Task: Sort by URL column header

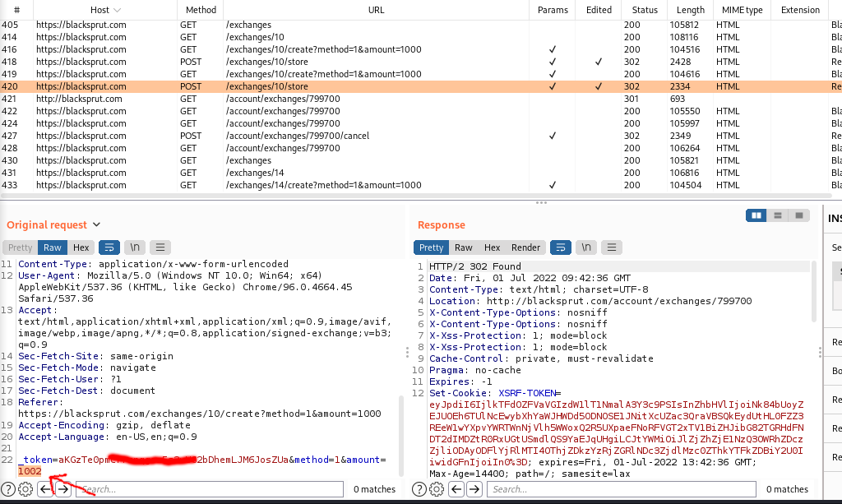Action: click(376, 10)
